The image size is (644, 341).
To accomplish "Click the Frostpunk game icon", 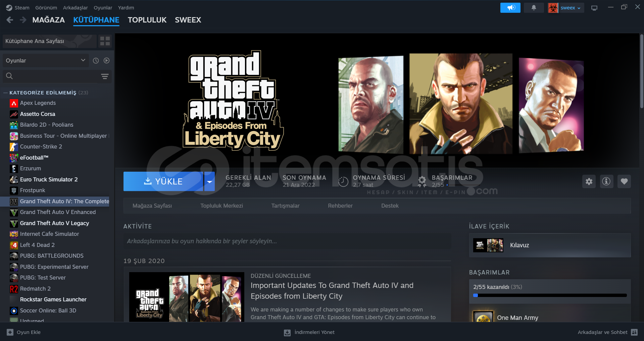I will click(14, 190).
